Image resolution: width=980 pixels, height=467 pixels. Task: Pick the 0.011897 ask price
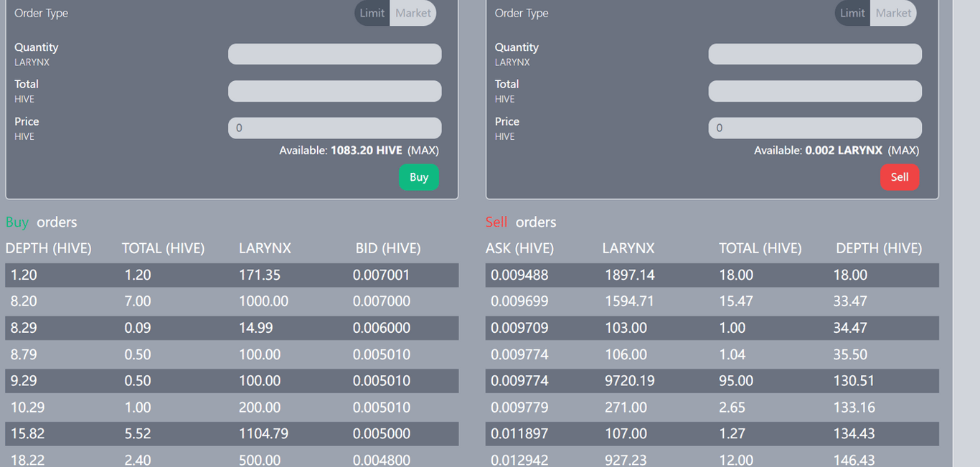pos(519,434)
